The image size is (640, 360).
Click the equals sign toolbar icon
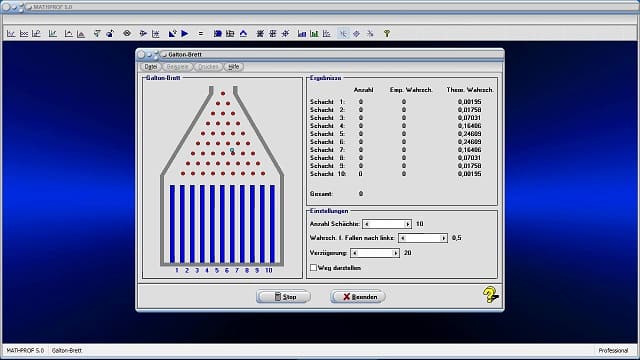pos(201,33)
